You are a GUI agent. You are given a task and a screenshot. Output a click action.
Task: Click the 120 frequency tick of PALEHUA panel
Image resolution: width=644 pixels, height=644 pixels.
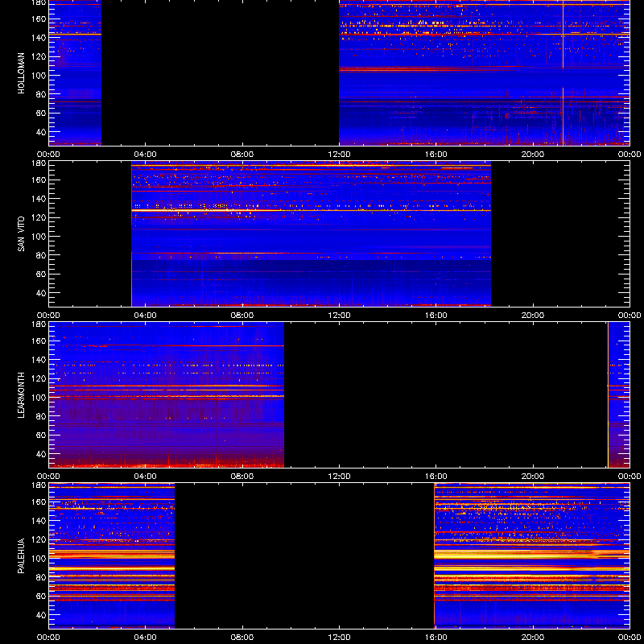point(40,539)
